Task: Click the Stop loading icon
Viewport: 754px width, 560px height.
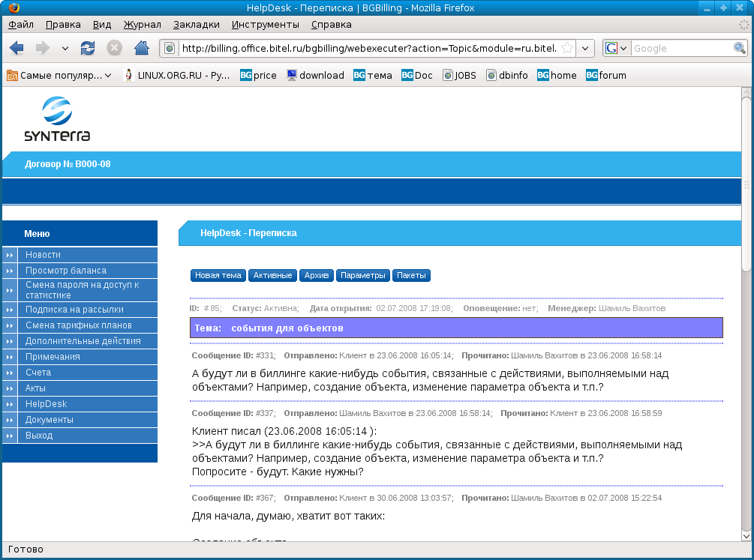Action: (x=114, y=48)
